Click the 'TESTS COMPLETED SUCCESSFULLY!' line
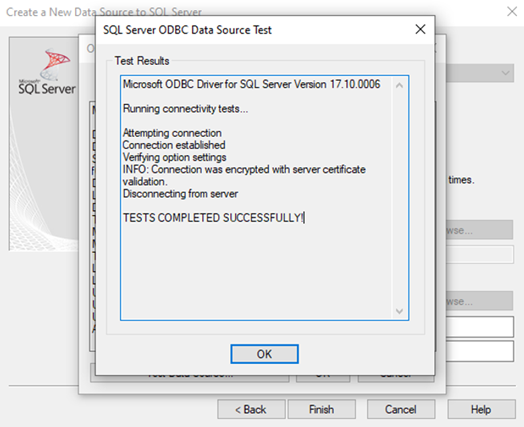Screen dimensions: 524x427 [213, 218]
